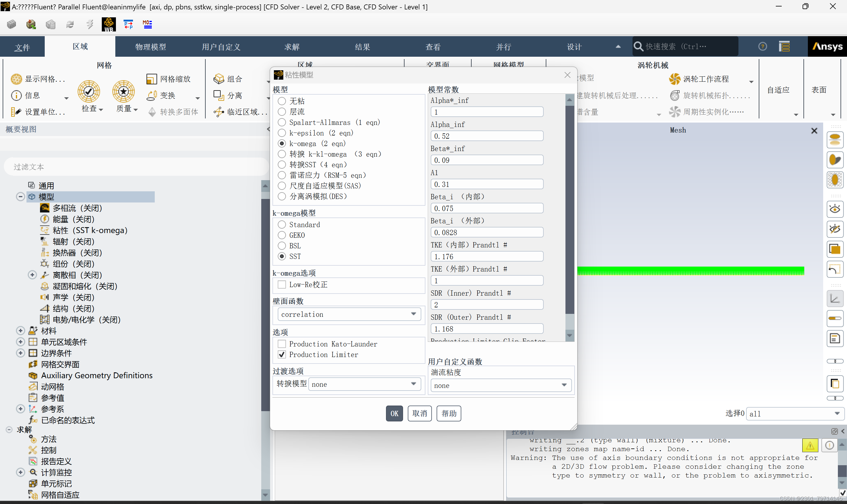The width and height of the screenshot is (847, 504).
Task: Click the quick search magnifier icon
Action: [x=638, y=46]
